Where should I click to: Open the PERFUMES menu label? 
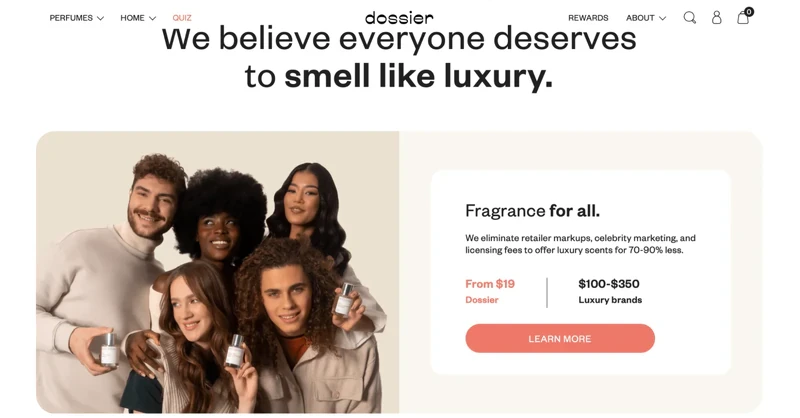pyautogui.click(x=71, y=18)
